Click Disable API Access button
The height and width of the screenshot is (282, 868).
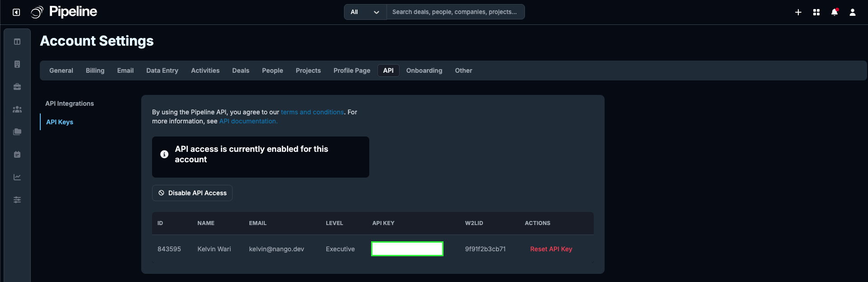tap(192, 193)
